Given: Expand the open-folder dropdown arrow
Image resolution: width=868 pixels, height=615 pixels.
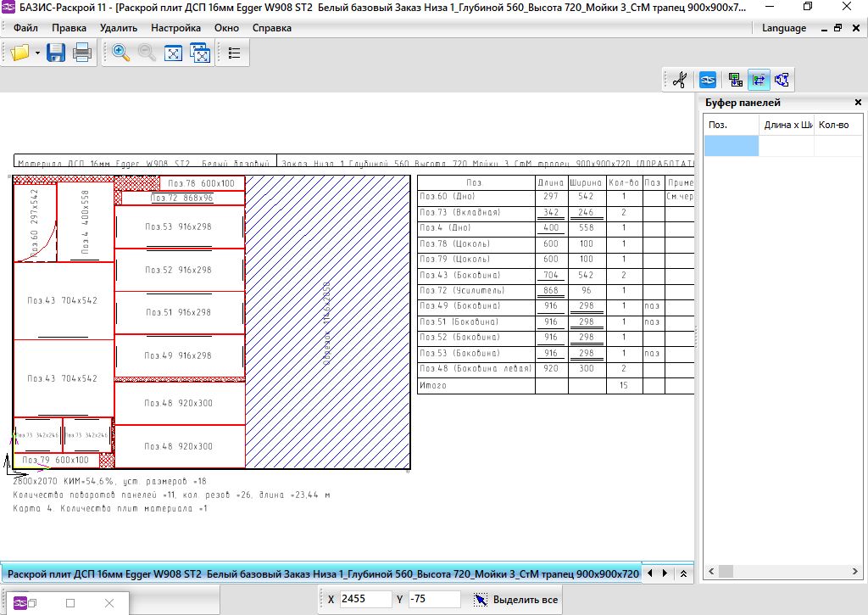Looking at the screenshot, I should click(37, 53).
